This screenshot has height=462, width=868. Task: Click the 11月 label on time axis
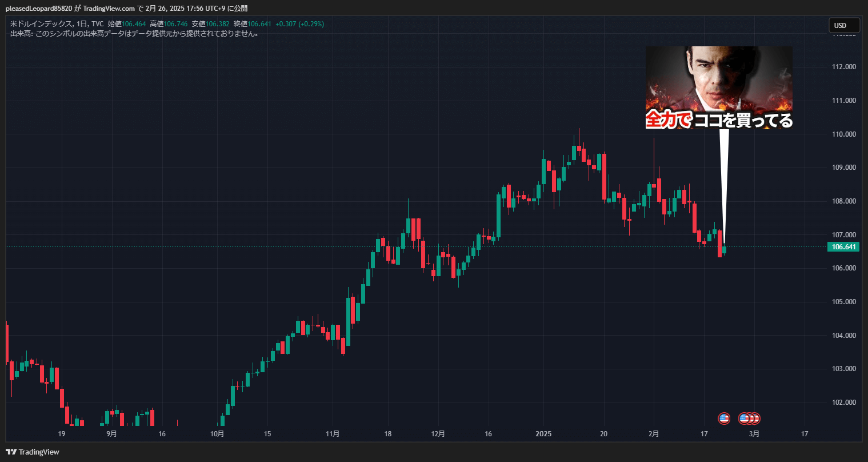pyautogui.click(x=333, y=434)
